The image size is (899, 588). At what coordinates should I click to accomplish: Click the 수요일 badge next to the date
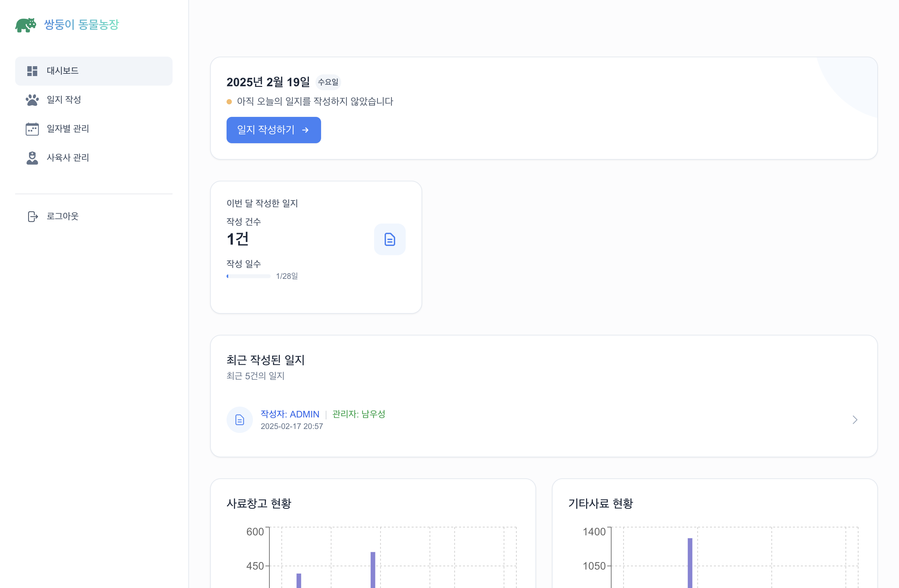pyautogui.click(x=328, y=82)
